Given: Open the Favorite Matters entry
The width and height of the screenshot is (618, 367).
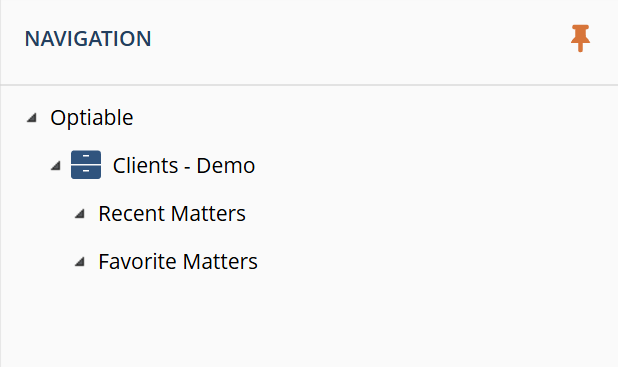Looking at the screenshot, I should [178, 261].
